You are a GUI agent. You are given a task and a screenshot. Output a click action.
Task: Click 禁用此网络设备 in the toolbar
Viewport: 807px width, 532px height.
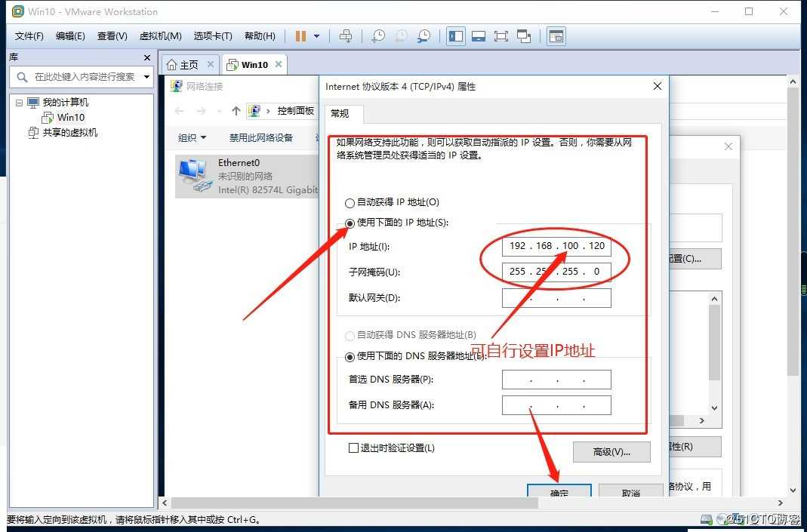[261, 137]
